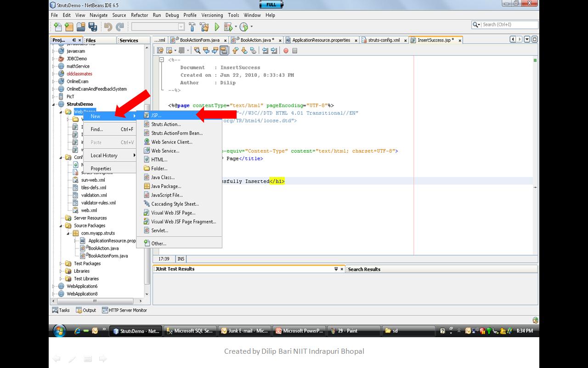Open the Save All icon

click(x=93, y=26)
